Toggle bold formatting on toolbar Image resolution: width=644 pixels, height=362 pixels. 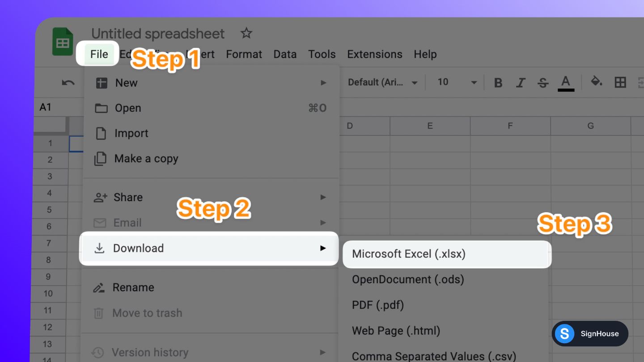pos(498,82)
